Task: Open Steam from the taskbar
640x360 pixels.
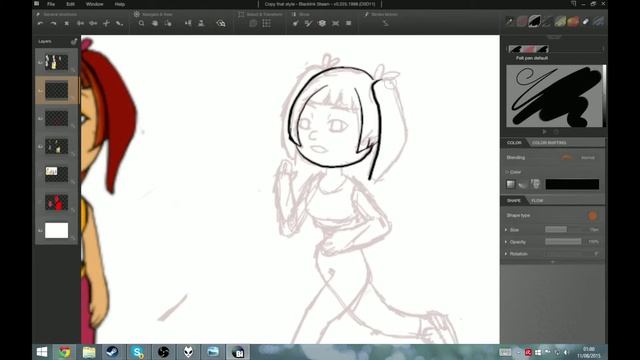Action: (x=112, y=352)
